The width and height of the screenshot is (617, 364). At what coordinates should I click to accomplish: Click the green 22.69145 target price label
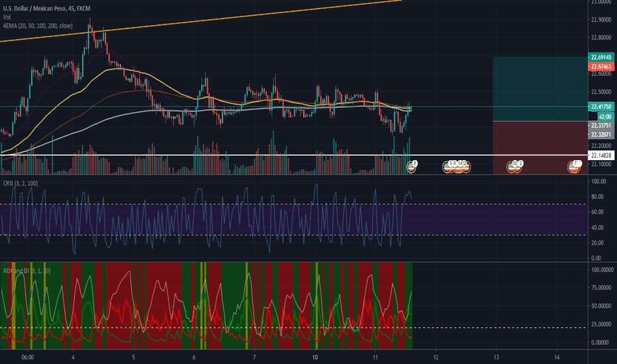(601, 58)
